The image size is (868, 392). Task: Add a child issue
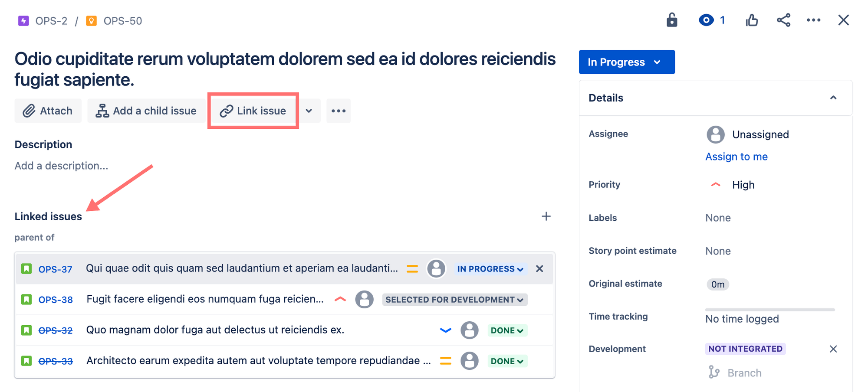pos(146,111)
